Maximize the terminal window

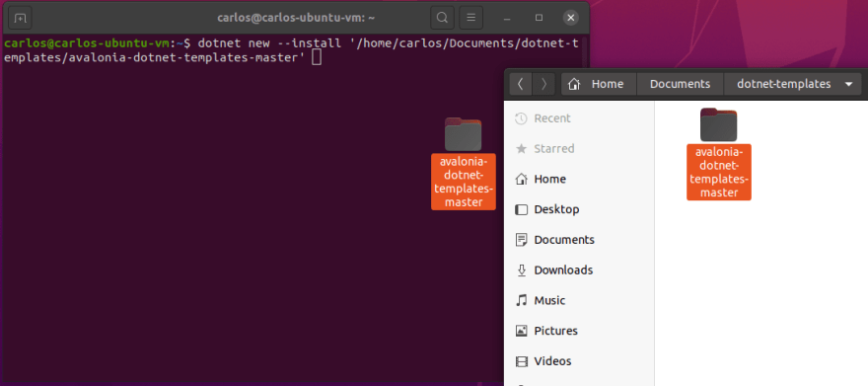pyautogui.click(x=539, y=18)
